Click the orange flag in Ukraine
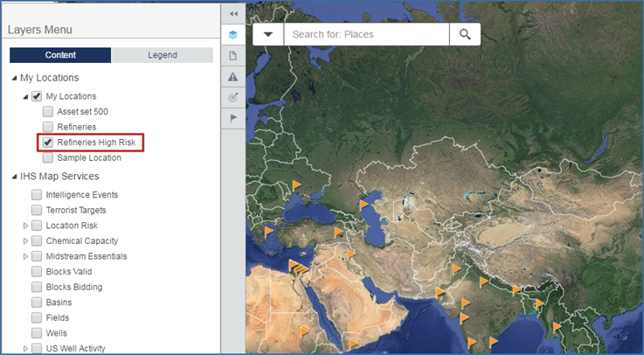This screenshot has height=355, width=644. (296, 185)
